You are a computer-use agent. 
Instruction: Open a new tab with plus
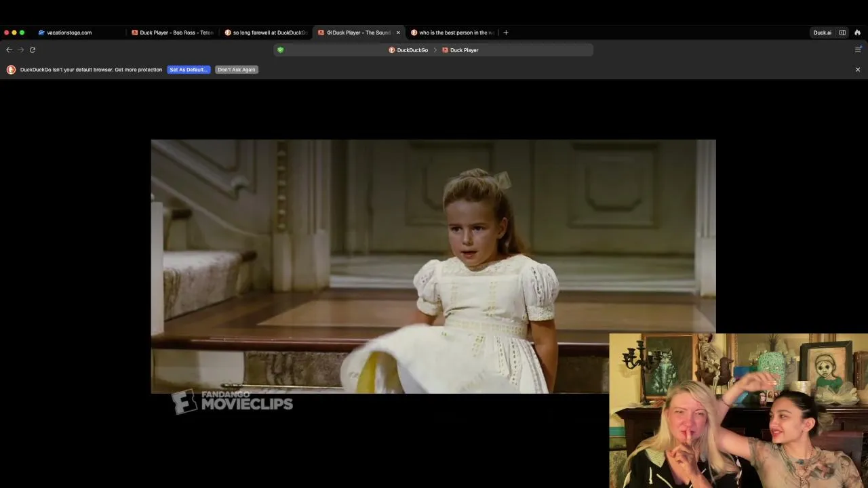click(x=505, y=33)
